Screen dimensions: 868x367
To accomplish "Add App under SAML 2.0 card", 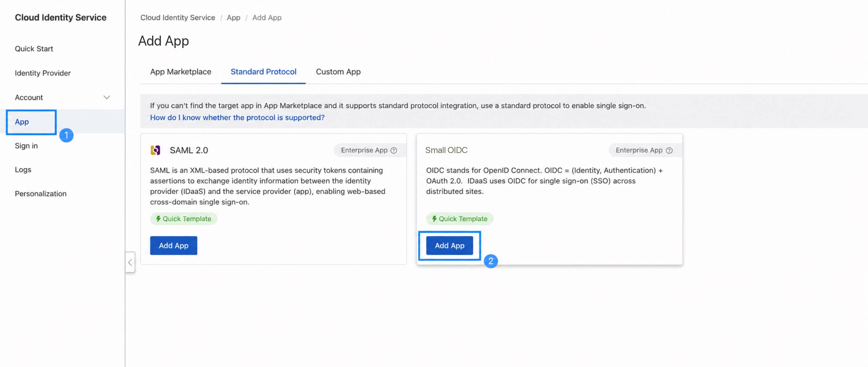I will pos(174,245).
